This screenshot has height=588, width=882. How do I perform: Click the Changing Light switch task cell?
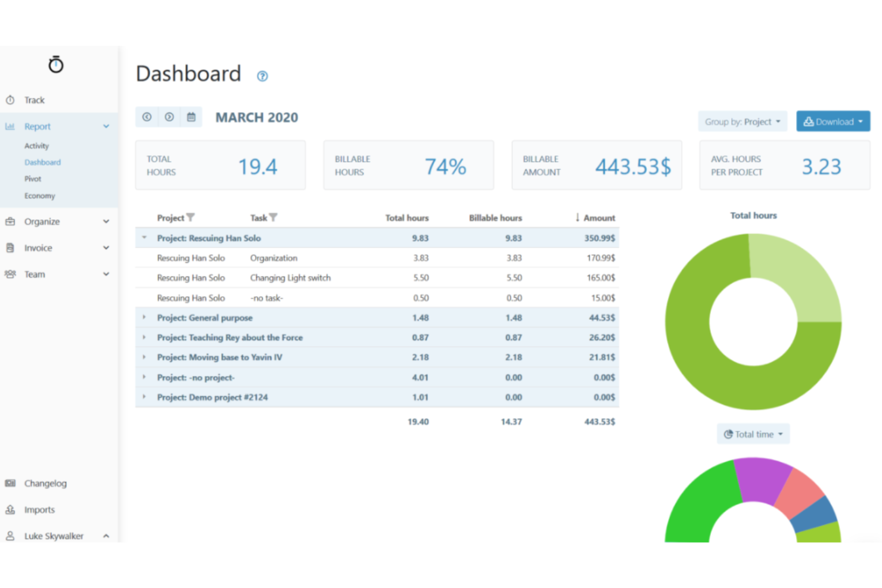(290, 278)
